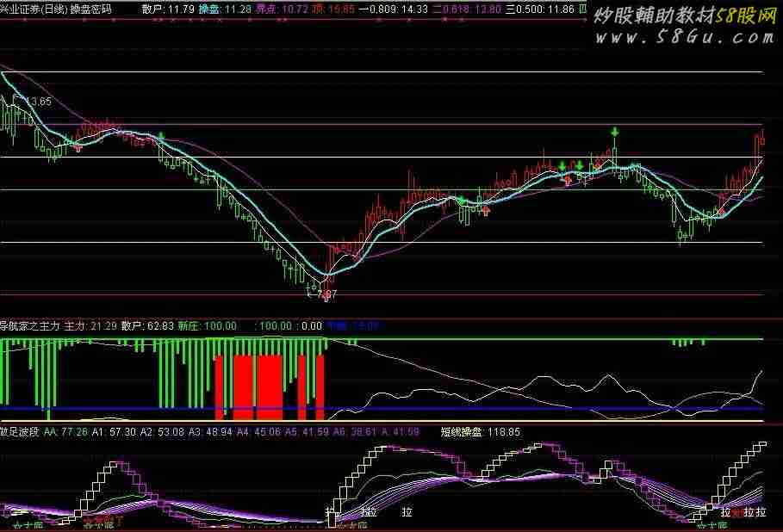
Task: Select the A6: 38.61 value
Action: [355, 431]
